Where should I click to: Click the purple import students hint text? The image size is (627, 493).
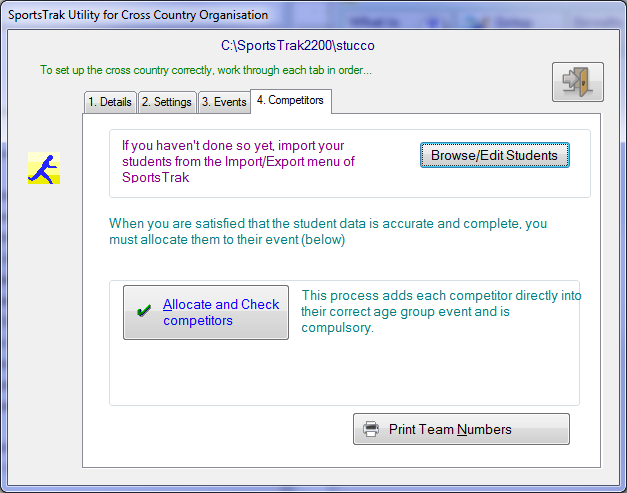[x=238, y=161]
